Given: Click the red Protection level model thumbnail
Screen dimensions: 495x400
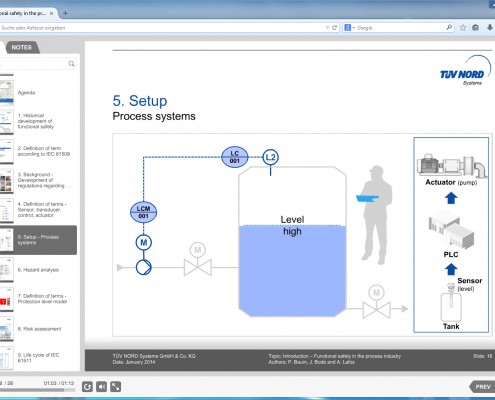Looking at the screenshot, I should 7,299.
